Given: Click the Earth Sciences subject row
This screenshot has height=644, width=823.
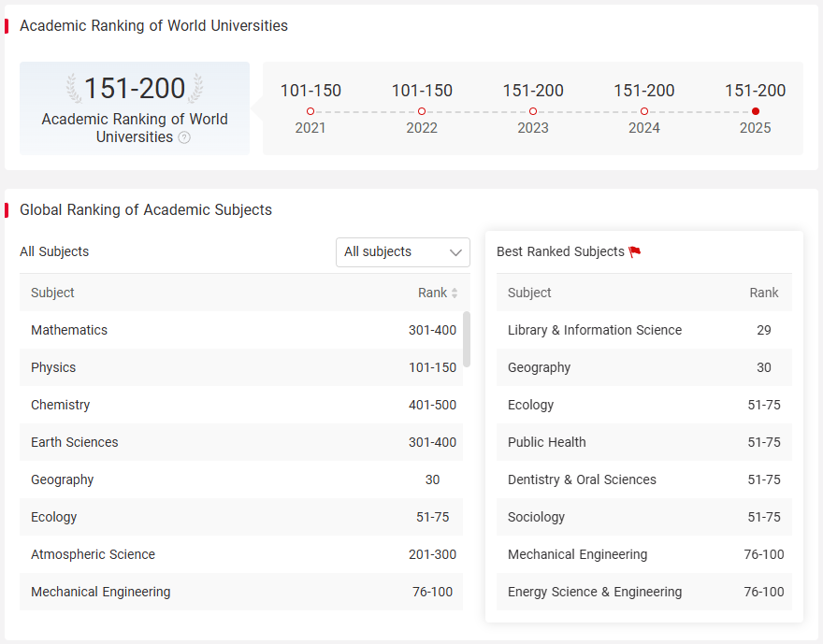Looking at the screenshot, I should click(x=241, y=442).
